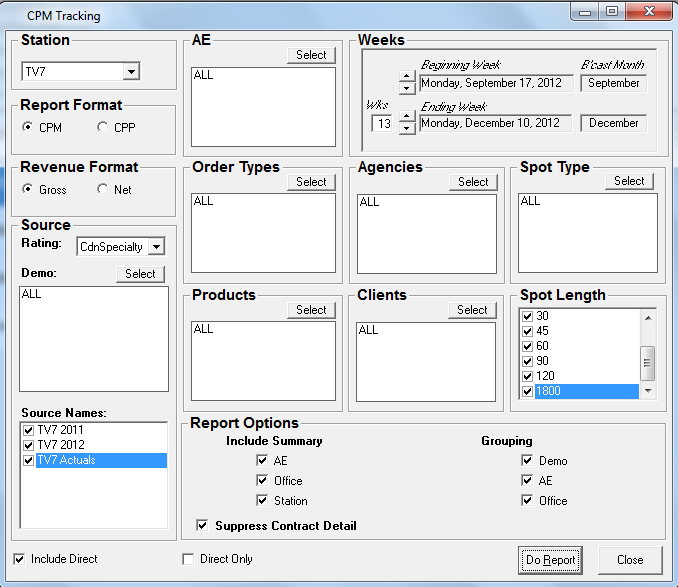678x587 pixels.
Task: Increase the Beginning Week with up arrow
Action: 406,76
